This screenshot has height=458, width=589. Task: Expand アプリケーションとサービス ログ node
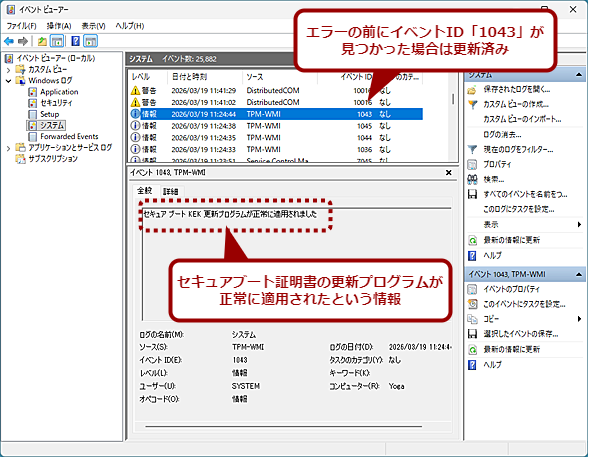(x=8, y=148)
